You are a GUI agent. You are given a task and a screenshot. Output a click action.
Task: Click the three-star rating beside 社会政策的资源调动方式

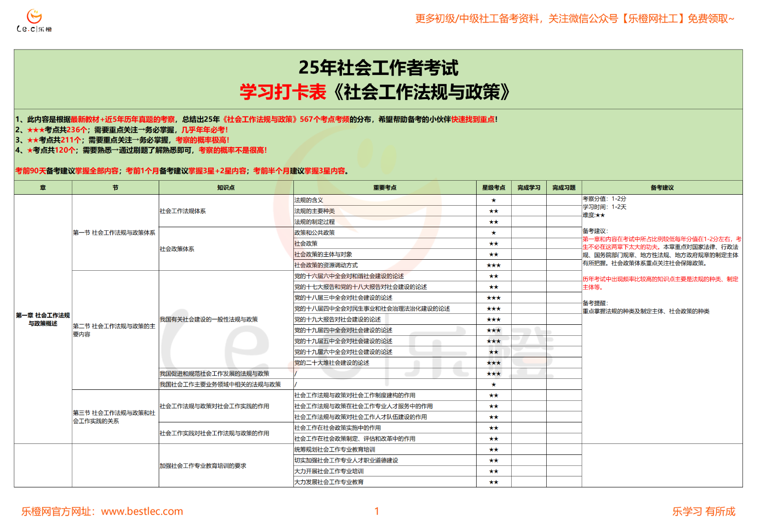pos(494,265)
